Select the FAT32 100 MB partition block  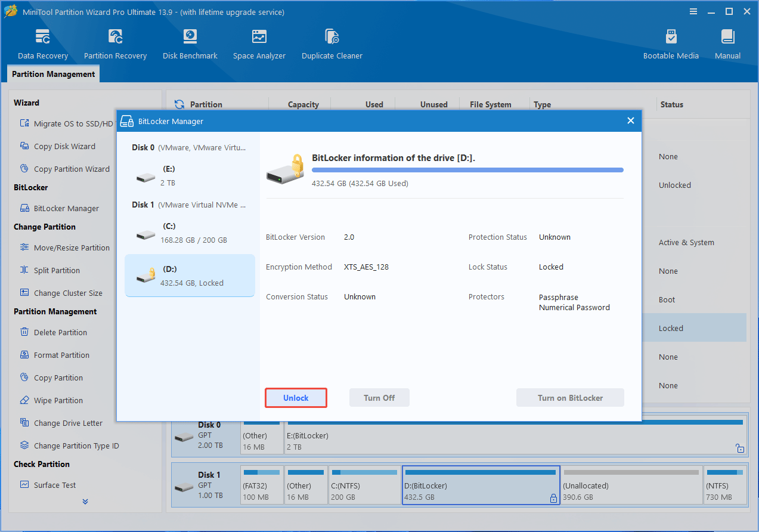262,485
